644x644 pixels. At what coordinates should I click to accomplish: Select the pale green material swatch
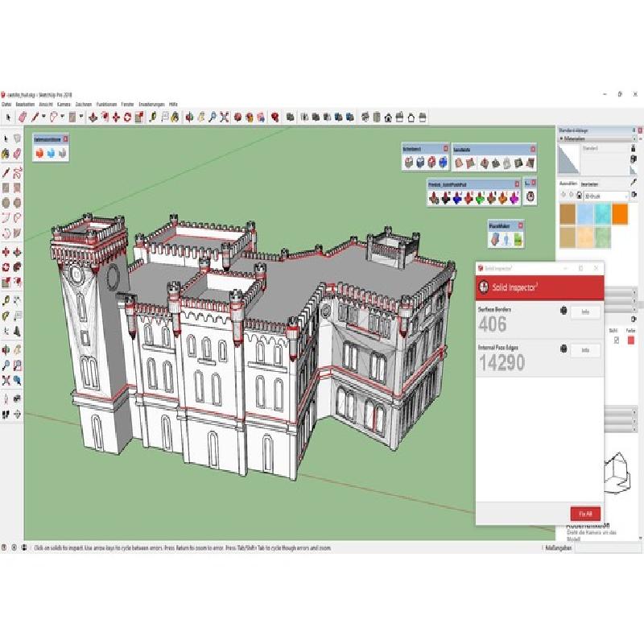coord(602,237)
